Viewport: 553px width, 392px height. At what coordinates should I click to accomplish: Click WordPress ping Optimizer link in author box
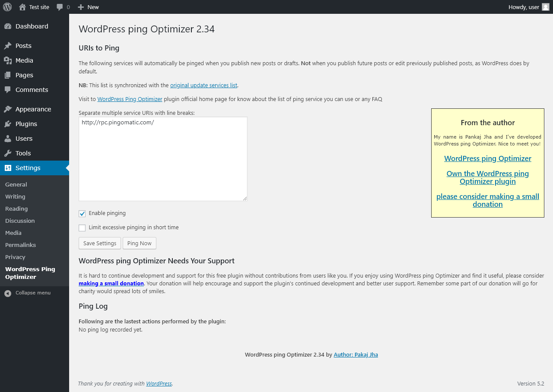pos(488,158)
